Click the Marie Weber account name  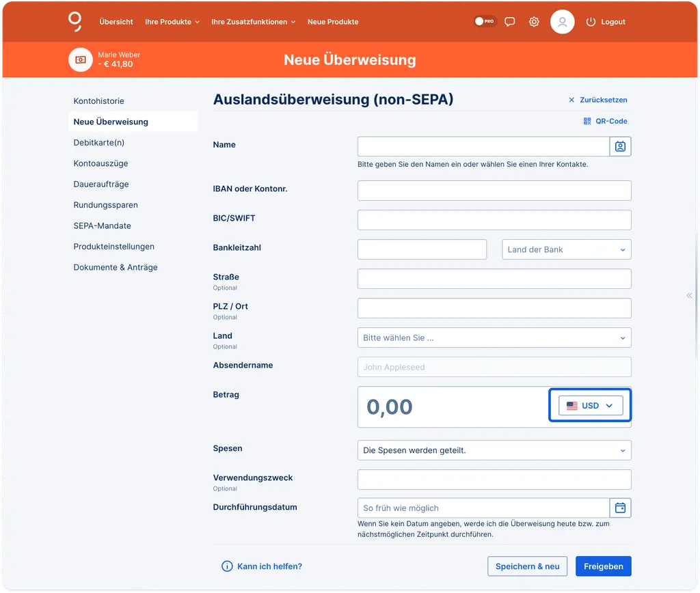[119, 55]
